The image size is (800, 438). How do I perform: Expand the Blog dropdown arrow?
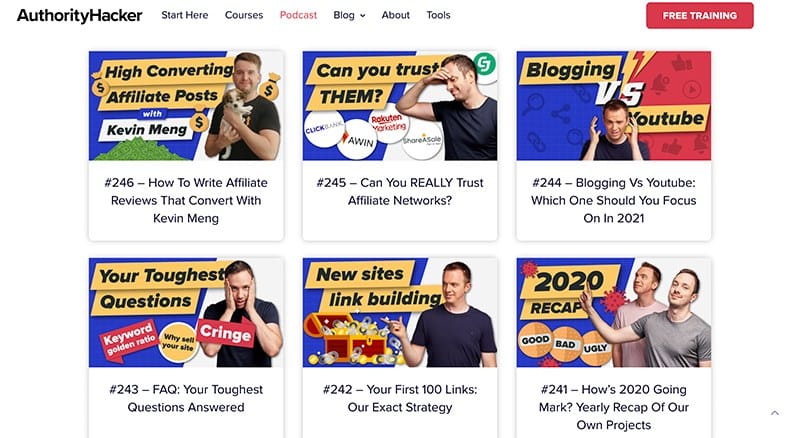coord(363,16)
